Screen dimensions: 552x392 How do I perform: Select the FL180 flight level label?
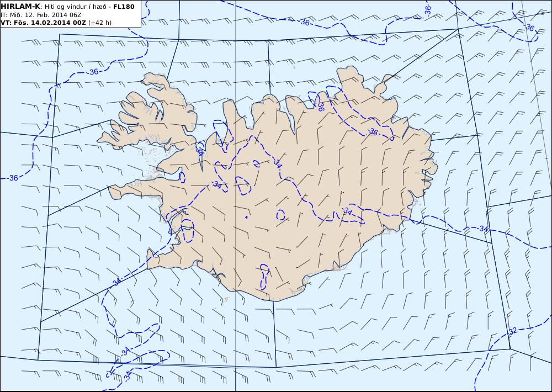tap(124, 7)
